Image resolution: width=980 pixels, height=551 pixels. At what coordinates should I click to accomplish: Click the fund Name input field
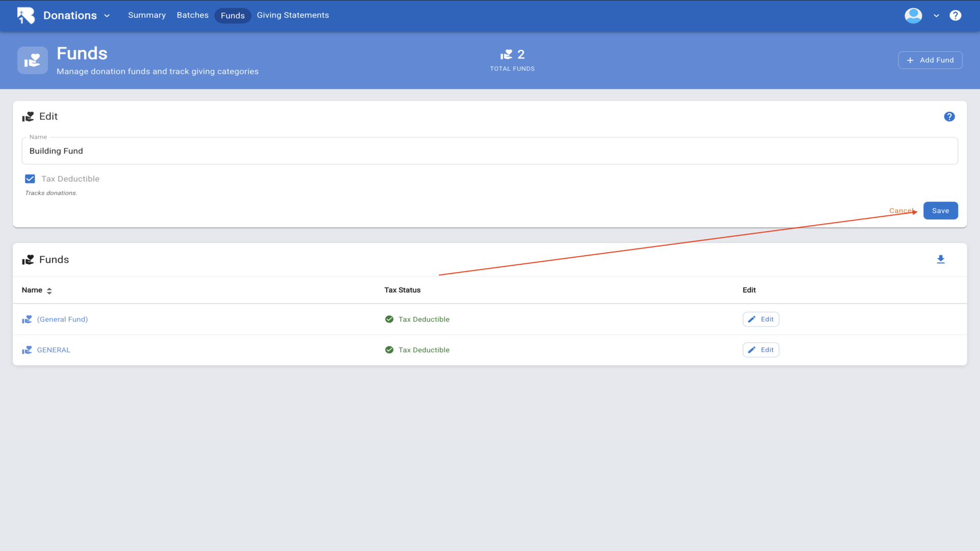(489, 151)
